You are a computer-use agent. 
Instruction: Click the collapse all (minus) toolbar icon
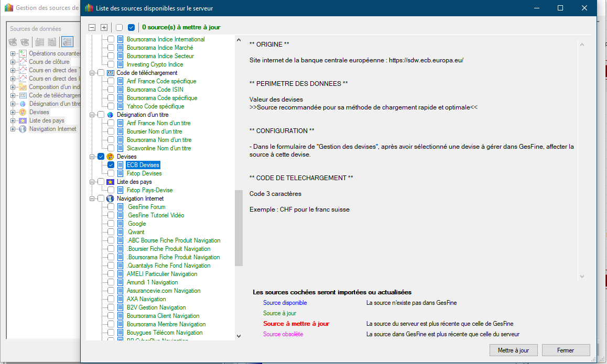(x=92, y=27)
